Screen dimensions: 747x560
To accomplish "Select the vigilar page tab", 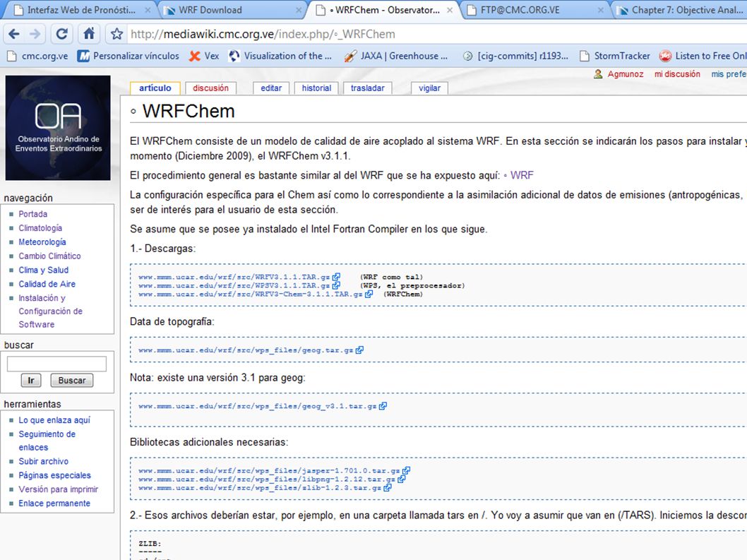I will click(x=429, y=88).
